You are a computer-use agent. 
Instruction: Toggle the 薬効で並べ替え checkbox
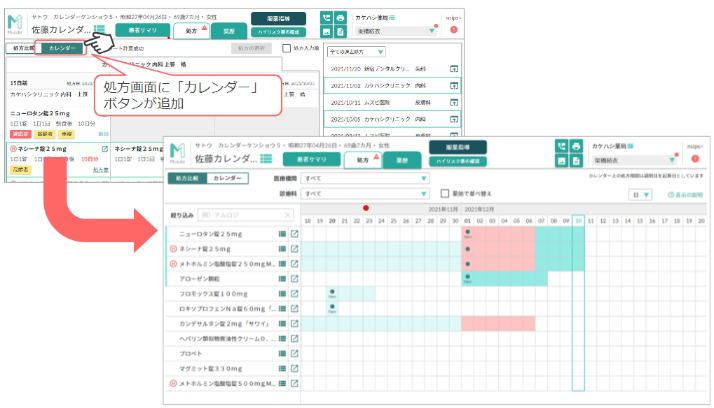coord(445,194)
